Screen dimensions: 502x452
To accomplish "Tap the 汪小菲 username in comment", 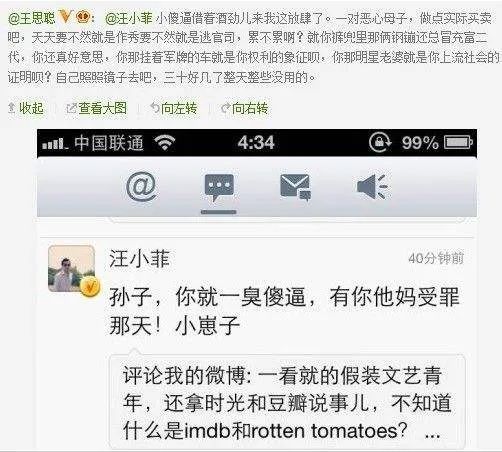I will 140,259.
